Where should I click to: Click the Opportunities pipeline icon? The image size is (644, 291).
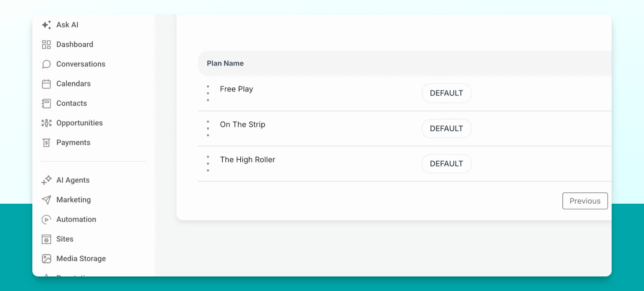tap(47, 123)
